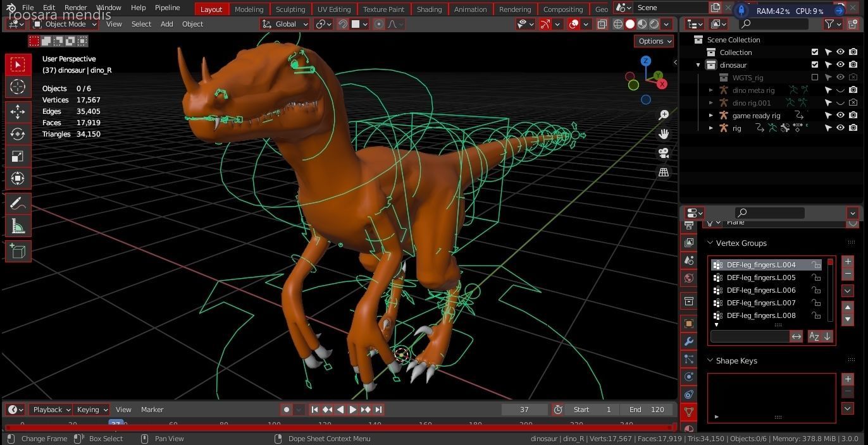Select the Move tool
The width and height of the screenshot is (868, 445).
pos(18,112)
